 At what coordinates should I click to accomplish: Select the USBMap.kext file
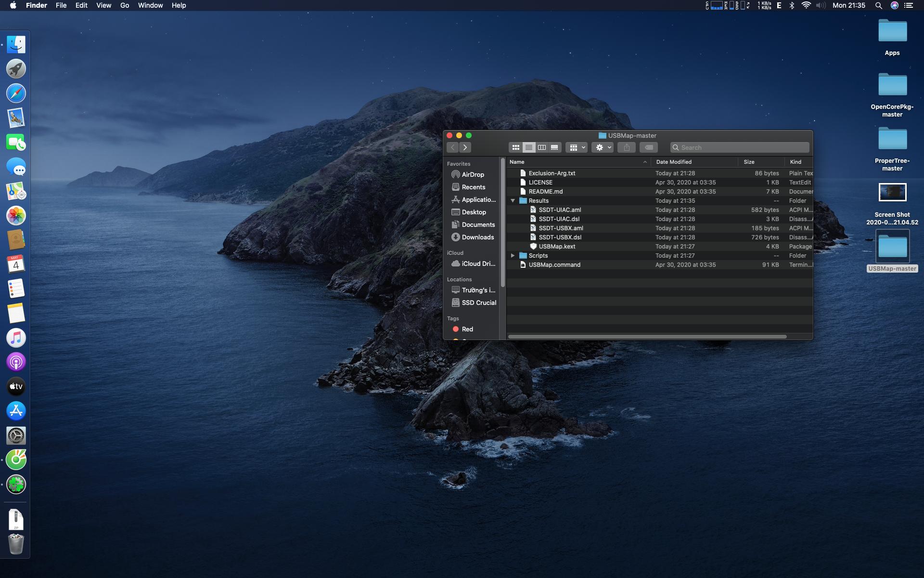point(660,247)
